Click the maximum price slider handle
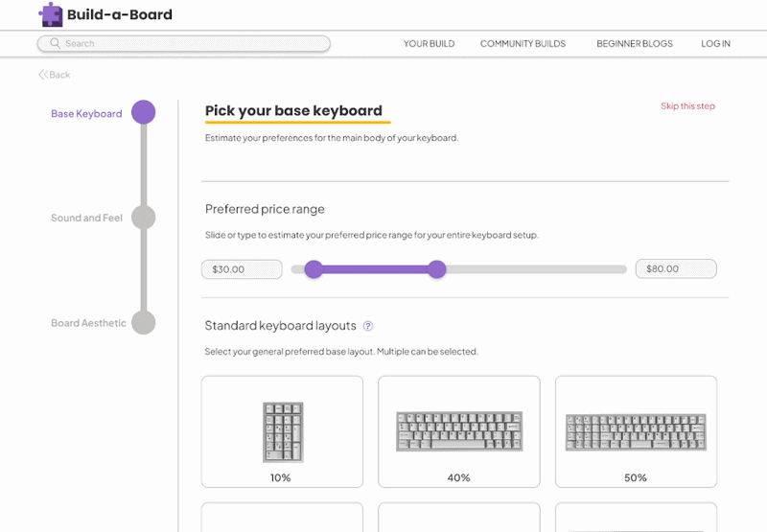 tap(436, 269)
